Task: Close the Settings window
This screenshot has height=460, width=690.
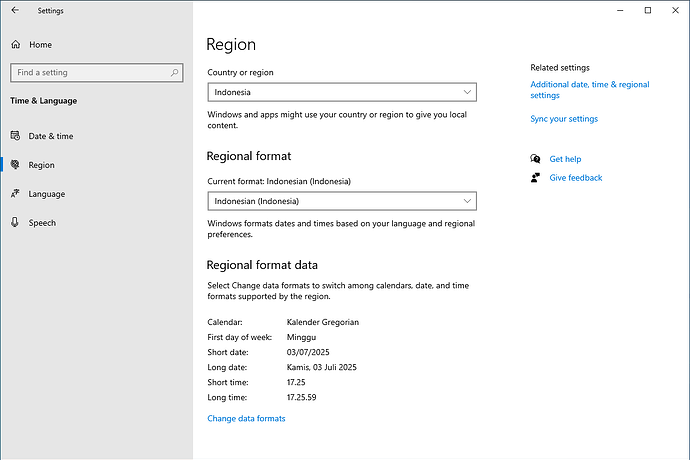Action: tap(675, 10)
